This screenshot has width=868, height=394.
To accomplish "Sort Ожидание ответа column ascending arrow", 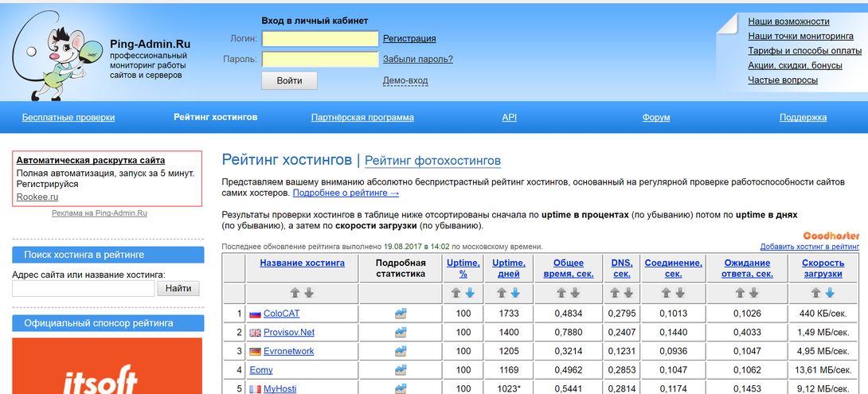I will 741,293.
